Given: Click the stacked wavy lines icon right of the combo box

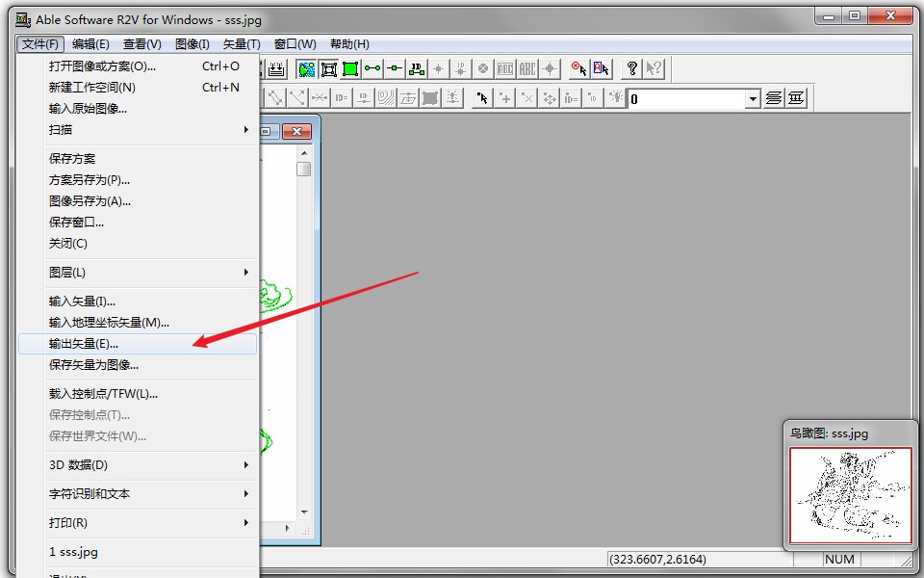Looking at the screenshot, I should 773,98.
